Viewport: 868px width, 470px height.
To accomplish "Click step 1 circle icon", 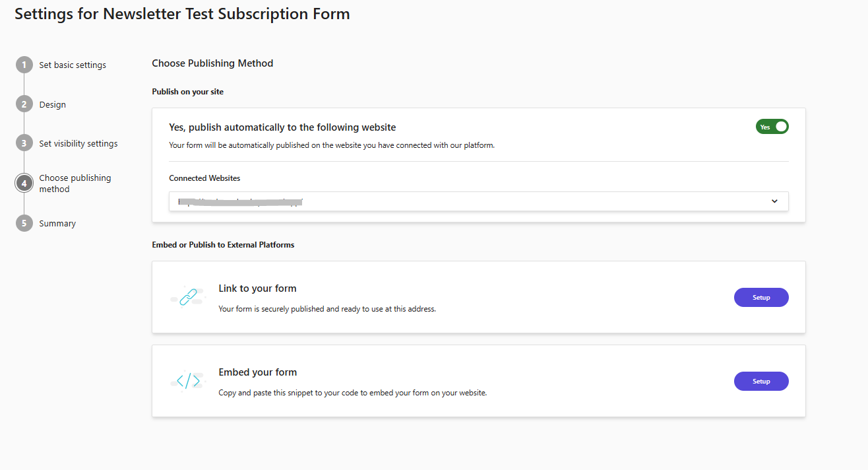I will coord(24,65).
